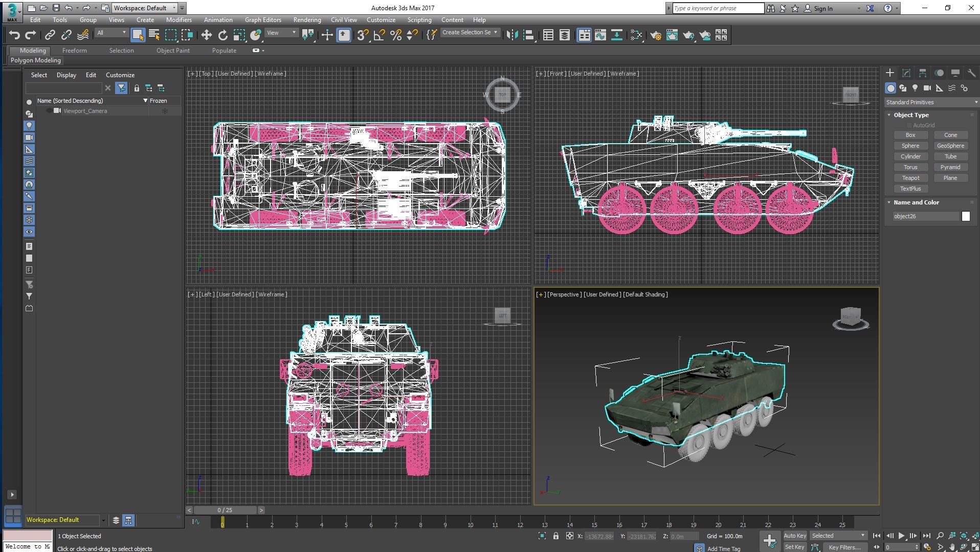Activate the Select and Place tool
The image size is (980, 552).
tap(256, 35)
